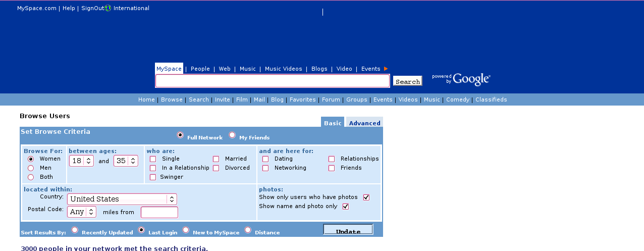Viewport: 644px width, 251px height.
Task: Open the Country dropdown showing United States
Action: [122, 199]
